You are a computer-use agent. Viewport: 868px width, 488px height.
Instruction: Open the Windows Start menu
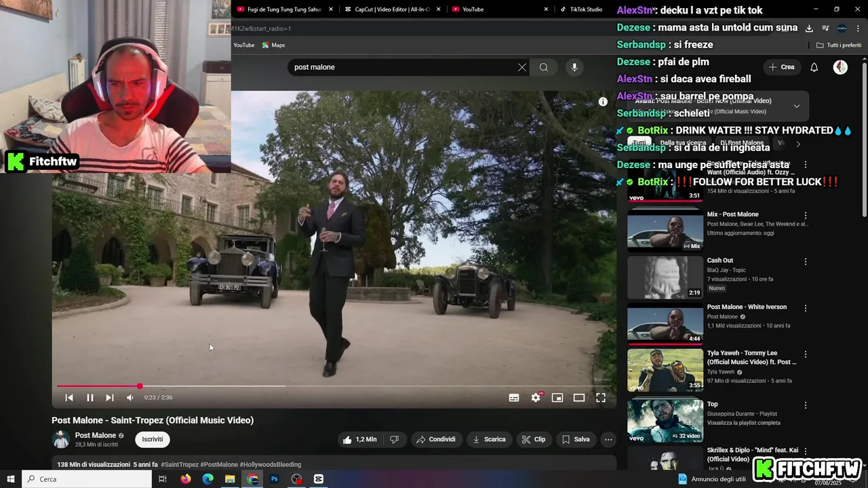click(10, 479)
